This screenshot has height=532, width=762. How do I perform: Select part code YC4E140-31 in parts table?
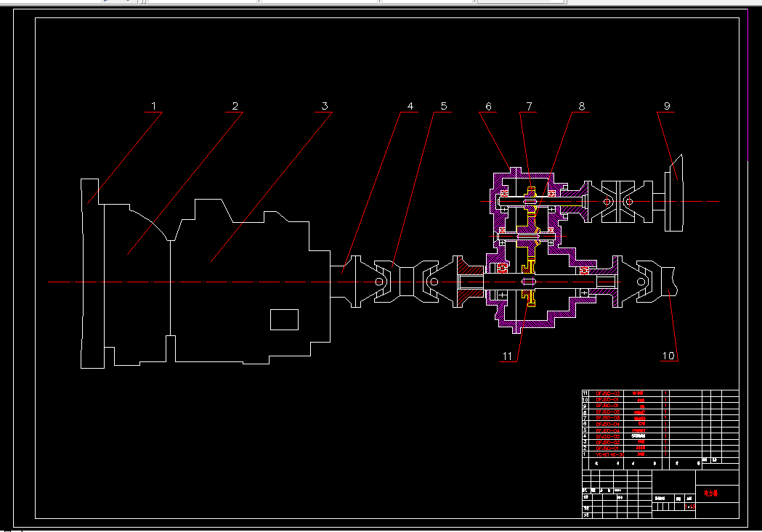coord(609,455)
